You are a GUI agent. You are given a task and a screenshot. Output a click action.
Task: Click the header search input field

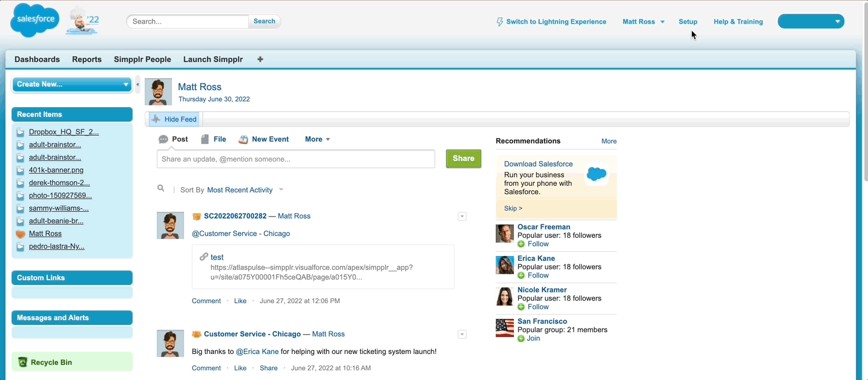click(188, 21)
